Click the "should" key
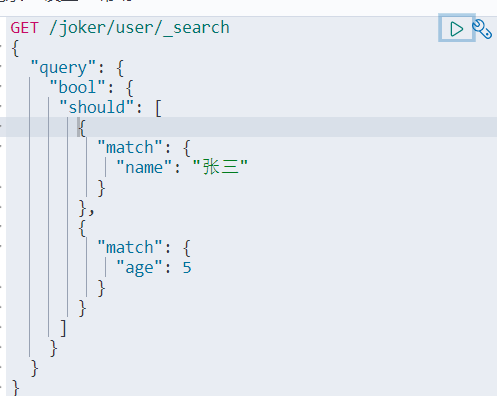 96,108
